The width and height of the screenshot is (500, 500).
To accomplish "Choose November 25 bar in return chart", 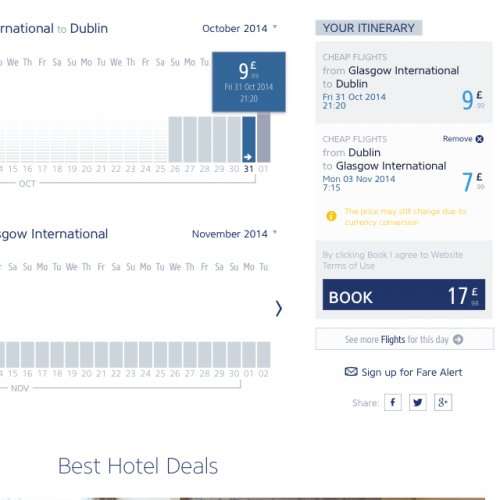I will [x=160, y=355].
